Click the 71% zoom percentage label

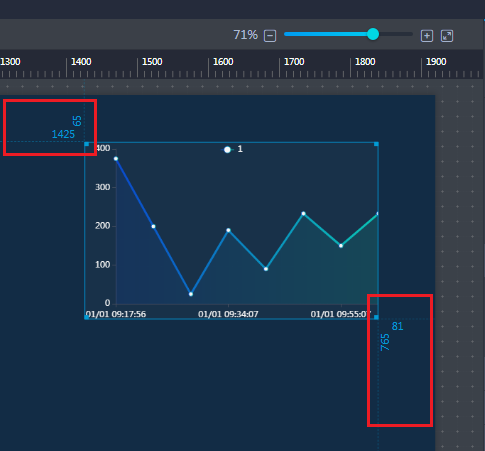click(245, 35)
